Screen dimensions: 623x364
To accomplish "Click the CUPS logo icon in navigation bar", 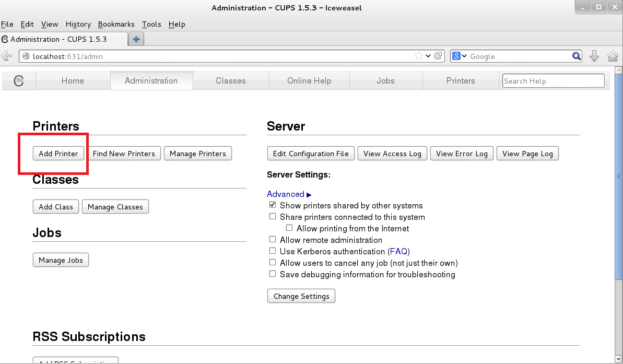I will pos(19,81).
